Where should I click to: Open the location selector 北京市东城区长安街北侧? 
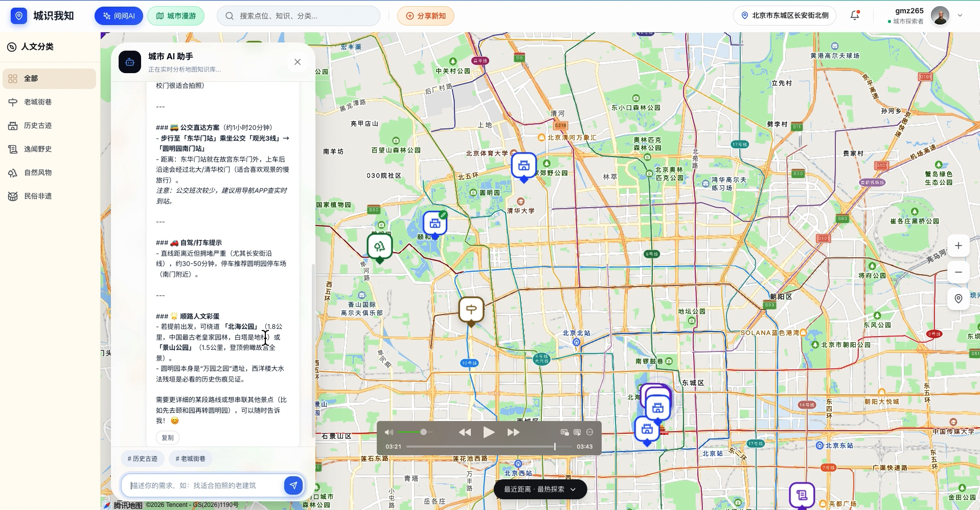[785, 15]
